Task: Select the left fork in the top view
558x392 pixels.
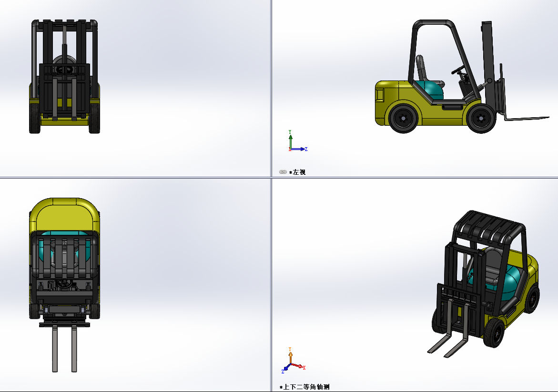Action: (x=55, y=349)
